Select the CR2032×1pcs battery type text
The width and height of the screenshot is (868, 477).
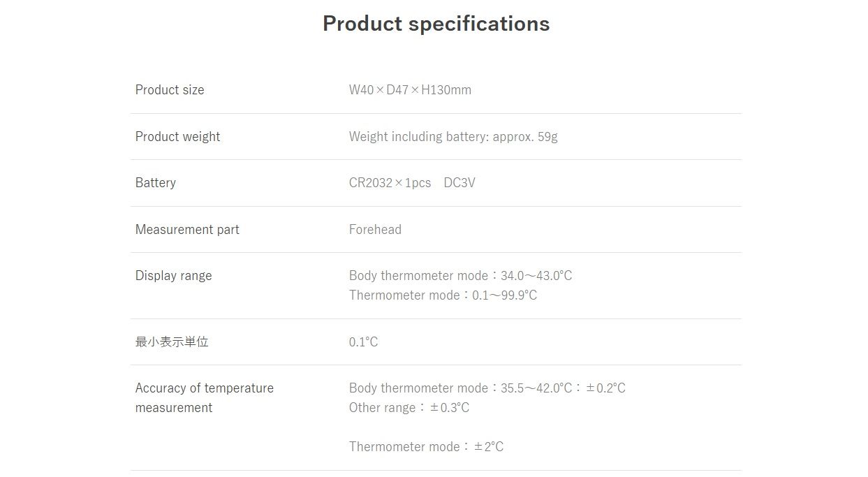pos(390,183)
